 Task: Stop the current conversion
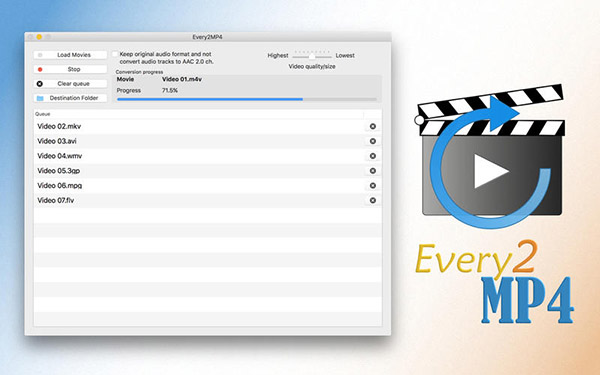[70, 69]
